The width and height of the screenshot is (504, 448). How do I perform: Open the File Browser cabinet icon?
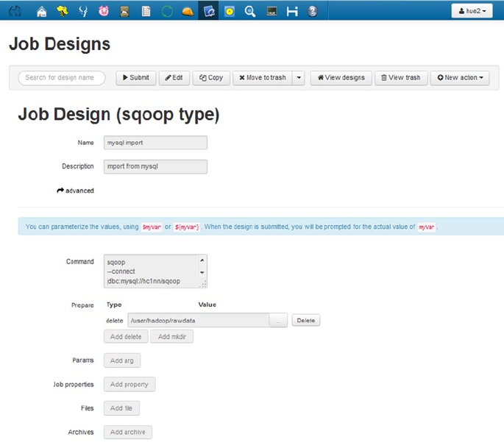click(x=124, y=12)
